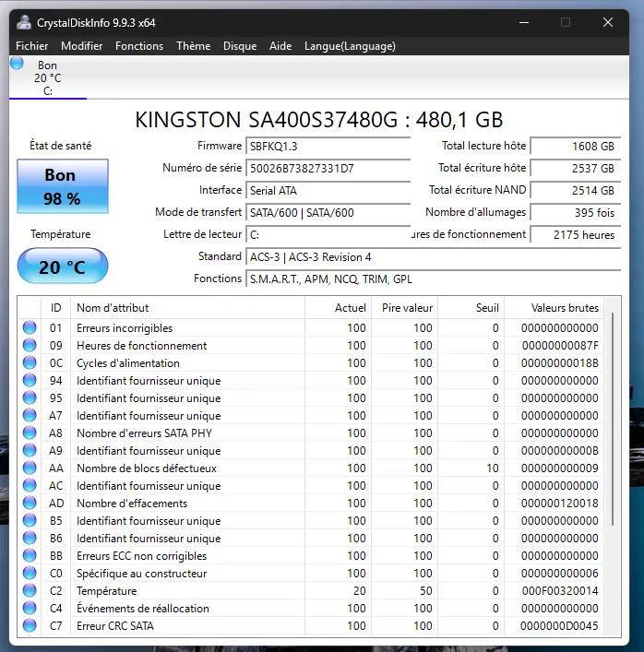
Task: Click the État de santé label
Action: tap(60, 146)
